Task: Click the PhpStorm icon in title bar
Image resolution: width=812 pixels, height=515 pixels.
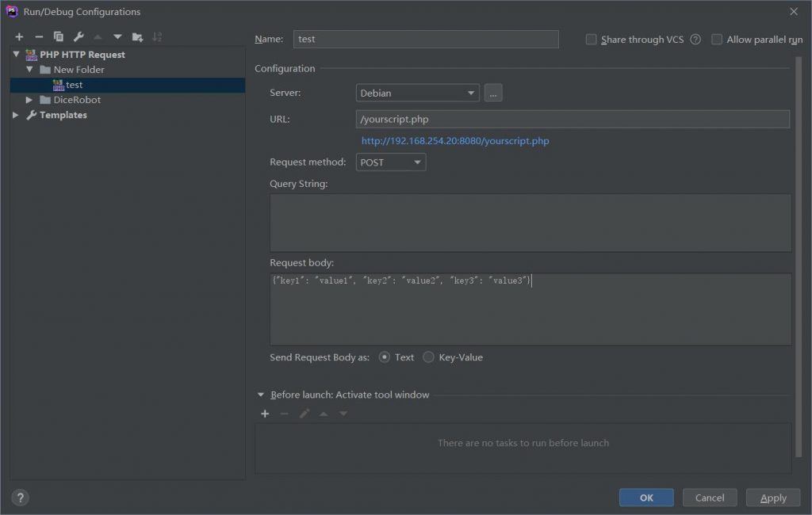Action: (x=12, y=11)
